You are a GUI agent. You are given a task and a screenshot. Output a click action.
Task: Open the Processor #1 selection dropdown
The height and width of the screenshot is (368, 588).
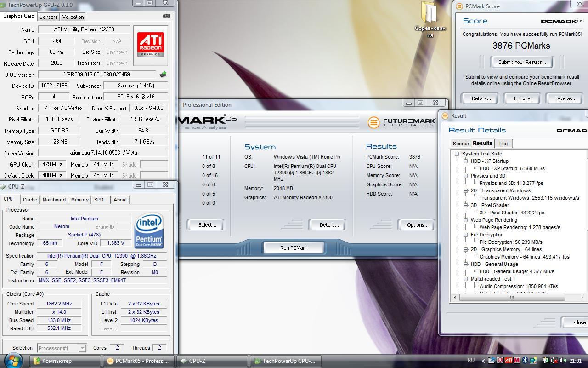pos(62,348)
